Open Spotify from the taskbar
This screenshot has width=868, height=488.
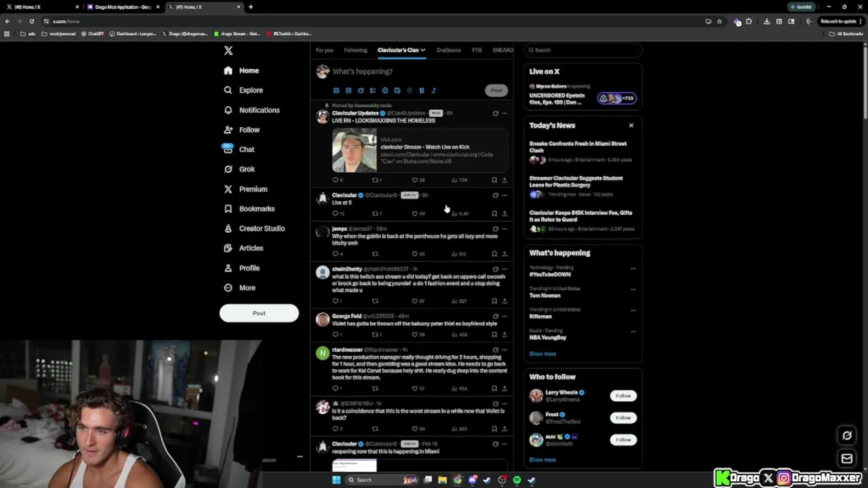click(x=517, y=480)
